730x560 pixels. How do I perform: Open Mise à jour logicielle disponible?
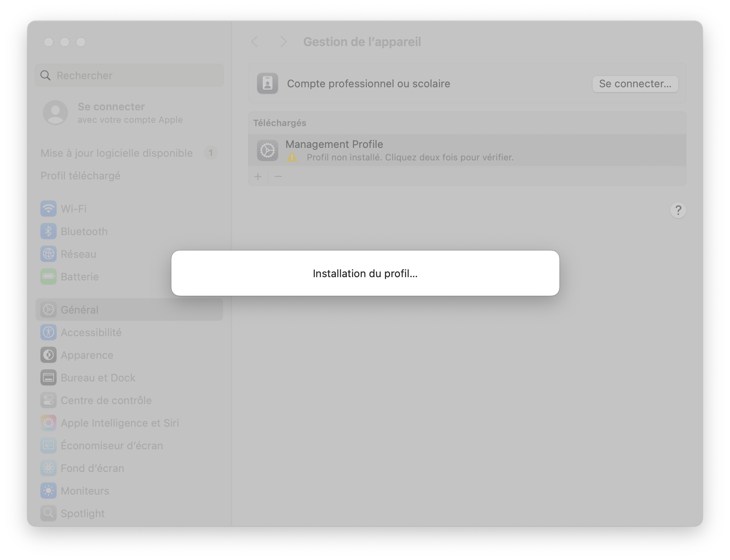click(116, 153)
